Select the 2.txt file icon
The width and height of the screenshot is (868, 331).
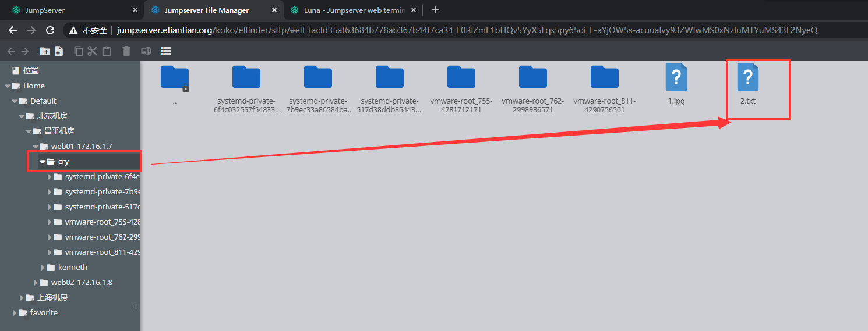pos(748,77)
